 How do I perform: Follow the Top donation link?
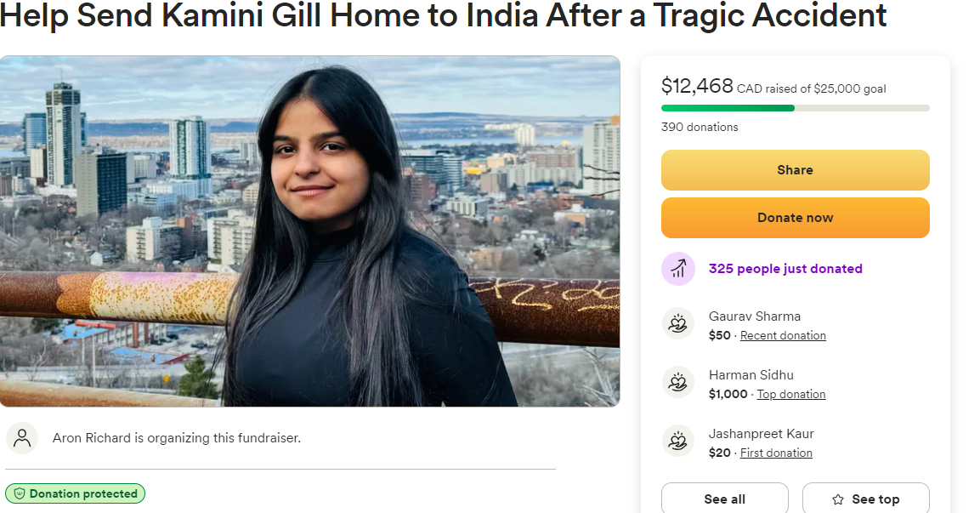click(790, 394)
